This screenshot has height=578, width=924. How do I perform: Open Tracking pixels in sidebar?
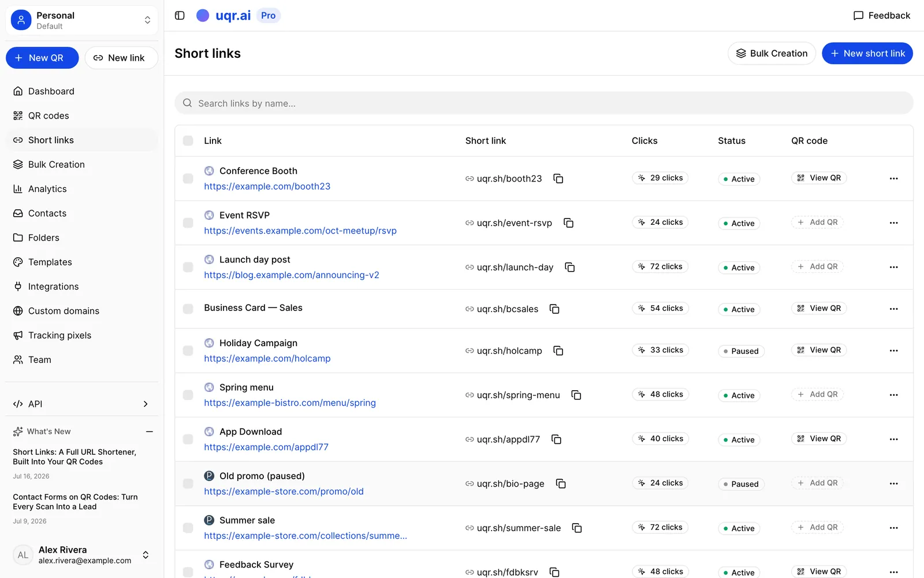(x=81, y=335)
